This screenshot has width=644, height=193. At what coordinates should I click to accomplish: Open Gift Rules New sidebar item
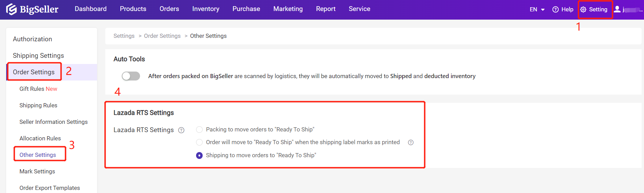(x=38, y=89)
